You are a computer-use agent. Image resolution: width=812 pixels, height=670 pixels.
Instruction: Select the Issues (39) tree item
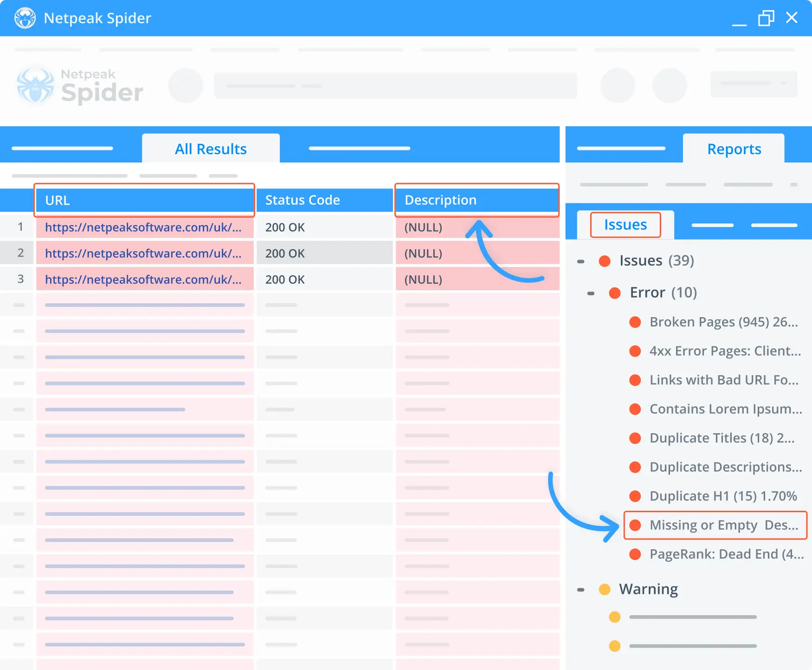pyautogui.click(x=657, y=260)
